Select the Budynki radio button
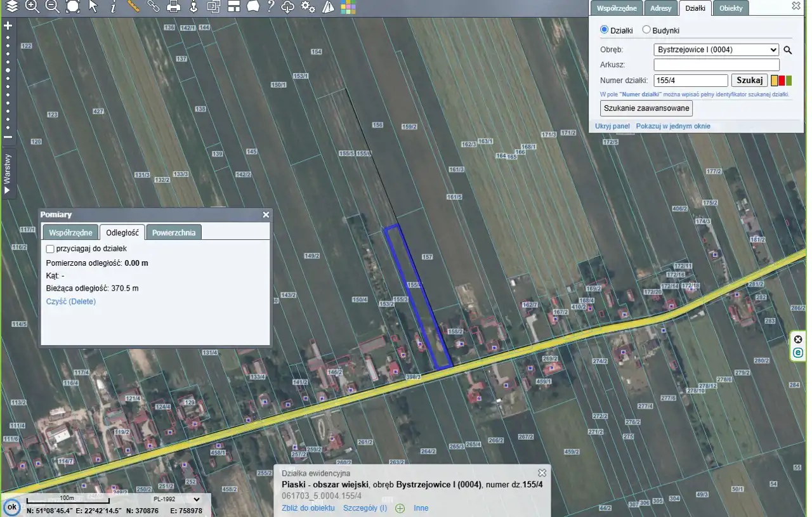Viewport: 812px width, 517px height. pos(646,30)
